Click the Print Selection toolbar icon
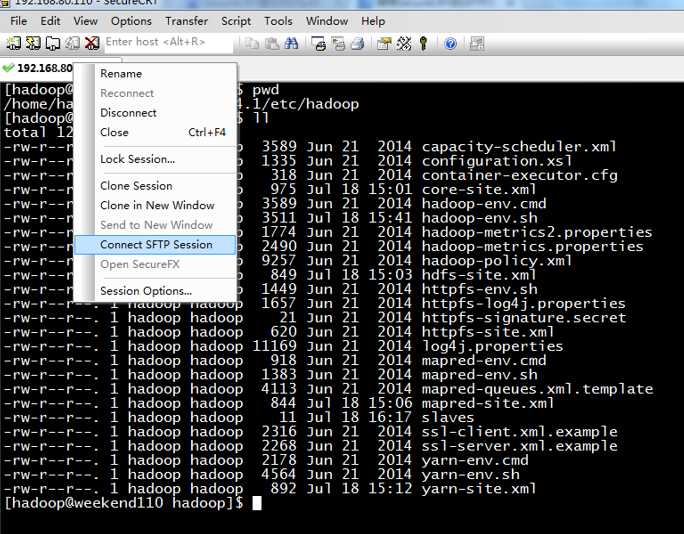 click(339, 43)
